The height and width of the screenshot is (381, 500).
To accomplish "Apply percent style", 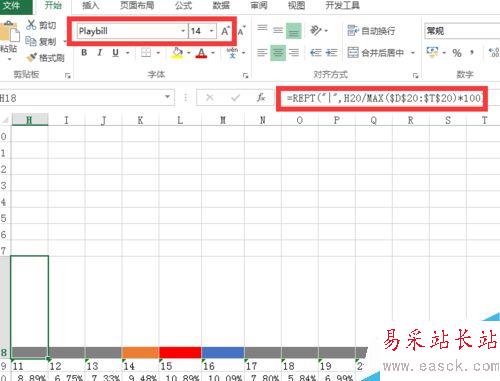I will click(x=457, y=53).
